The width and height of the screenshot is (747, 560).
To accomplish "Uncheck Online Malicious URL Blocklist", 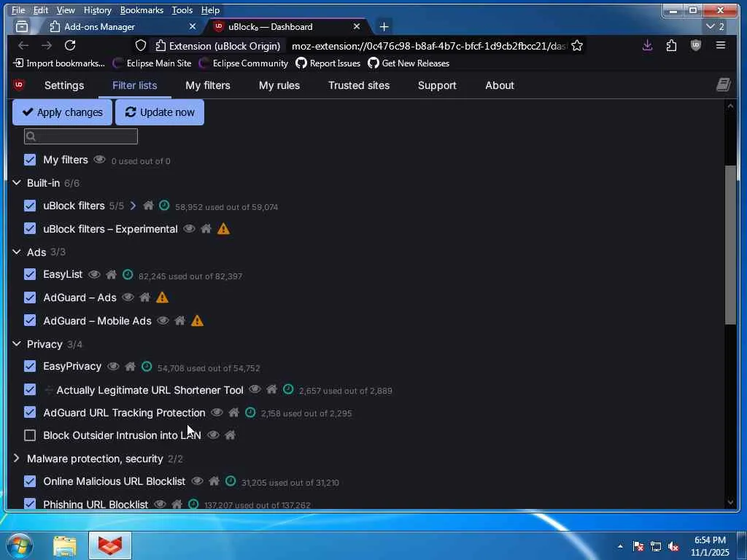I will point(30,481).
